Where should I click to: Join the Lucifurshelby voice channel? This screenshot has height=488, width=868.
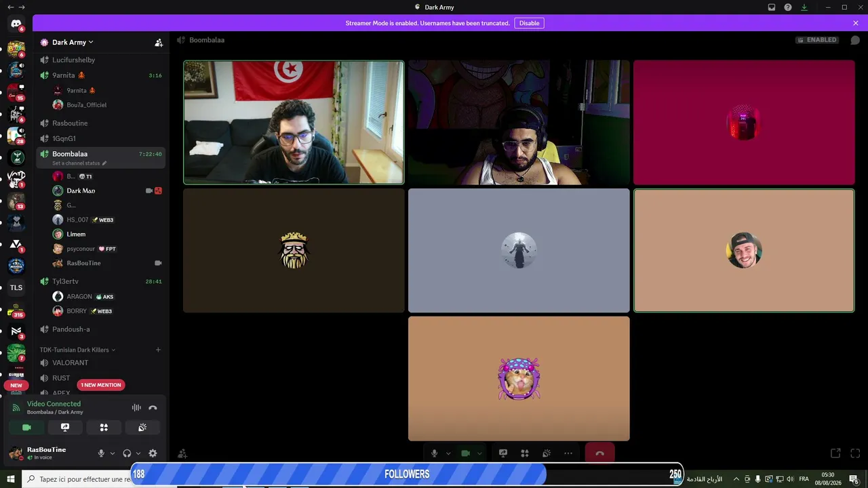click(x=100, y=60)
